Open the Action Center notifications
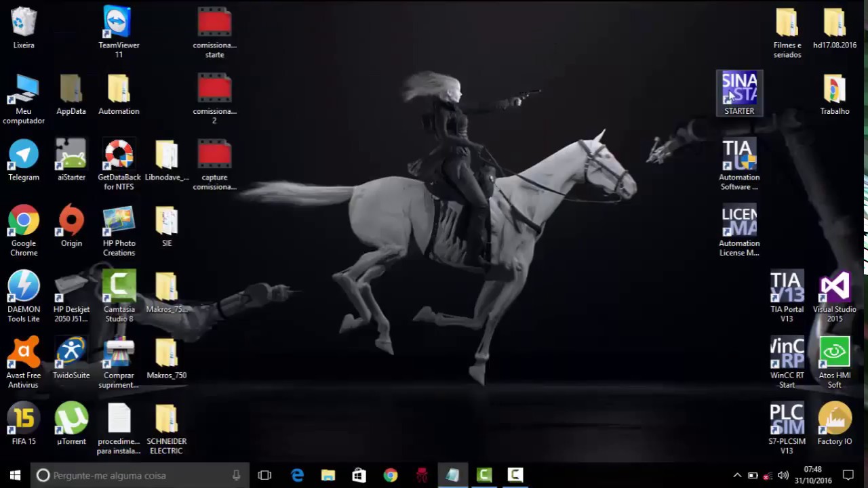This screenshot has height=488, width=868. 848,475
